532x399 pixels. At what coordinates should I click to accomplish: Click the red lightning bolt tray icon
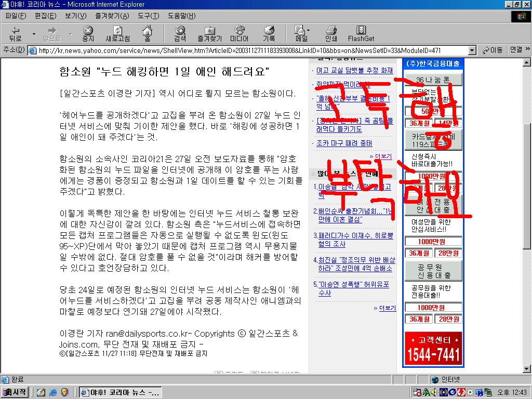tap(461, 393)
